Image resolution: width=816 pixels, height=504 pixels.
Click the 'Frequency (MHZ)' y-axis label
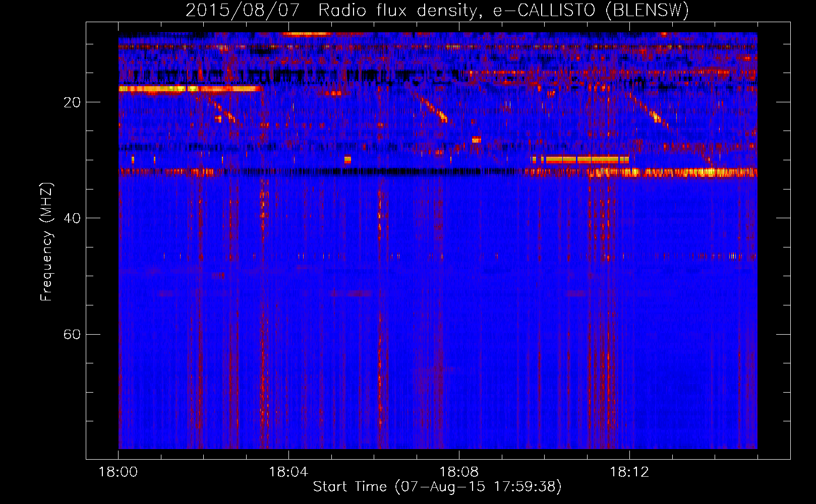coord(46,242)
